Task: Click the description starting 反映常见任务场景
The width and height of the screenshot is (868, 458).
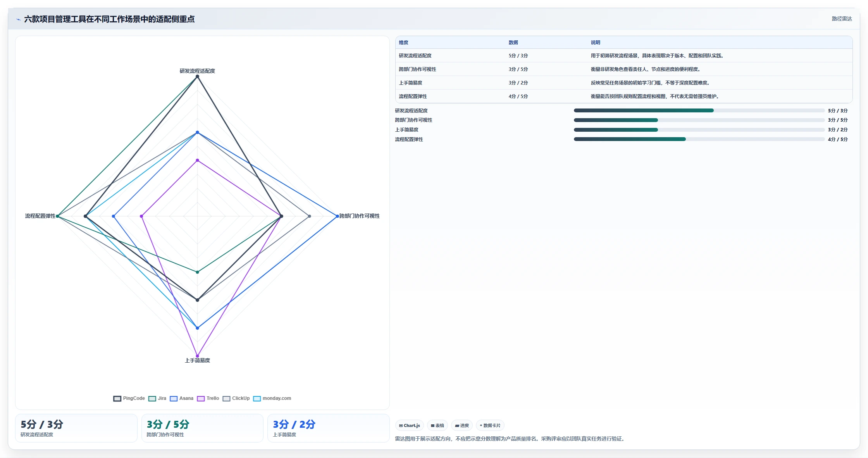Action: [651, 83]
